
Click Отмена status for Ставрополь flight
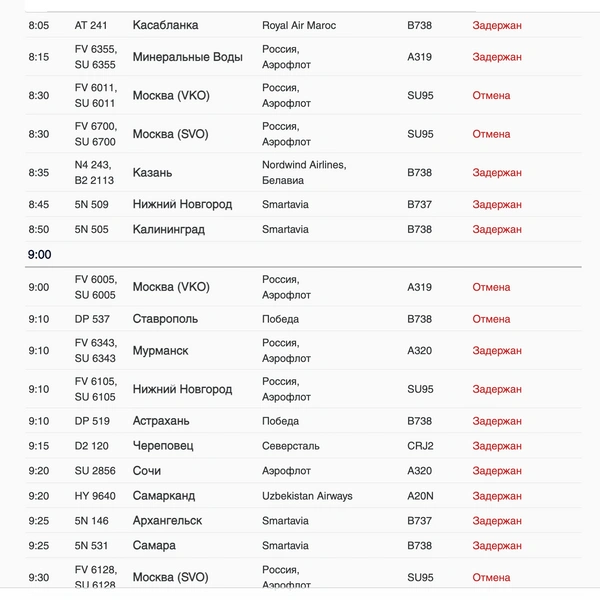491,319
